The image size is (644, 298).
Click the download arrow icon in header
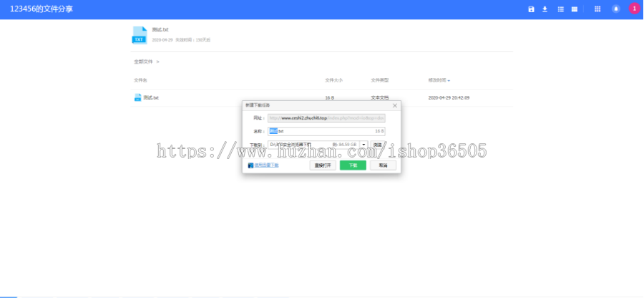545,9
